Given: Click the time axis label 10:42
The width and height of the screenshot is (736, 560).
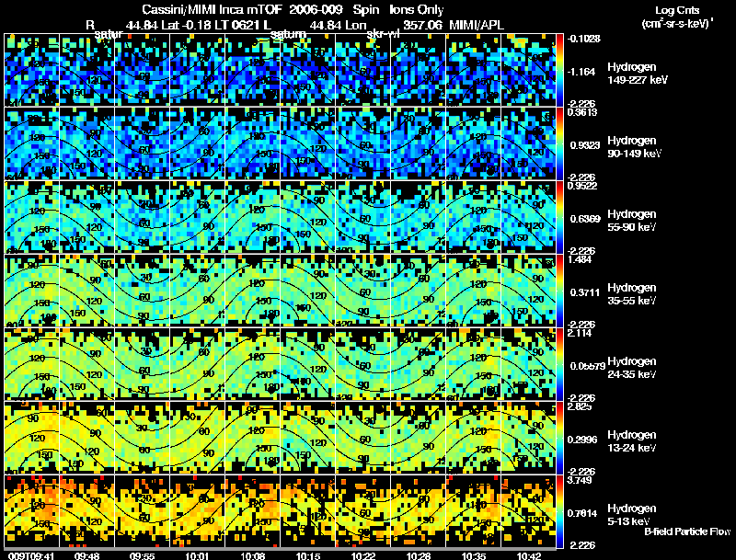Looking at the screenshot, I should click(529, 555).
